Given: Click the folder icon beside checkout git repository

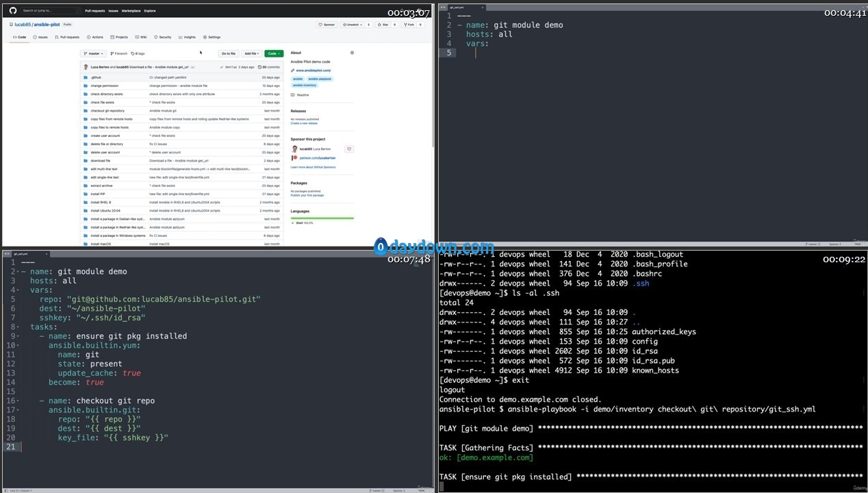Looking at the screenshot, I should point(86,111).
